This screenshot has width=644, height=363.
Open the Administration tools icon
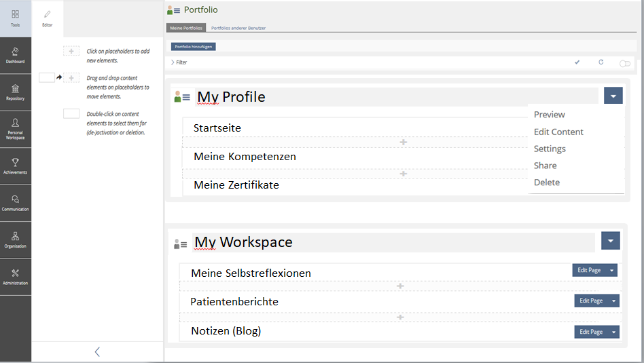click(x=15, y=276)
